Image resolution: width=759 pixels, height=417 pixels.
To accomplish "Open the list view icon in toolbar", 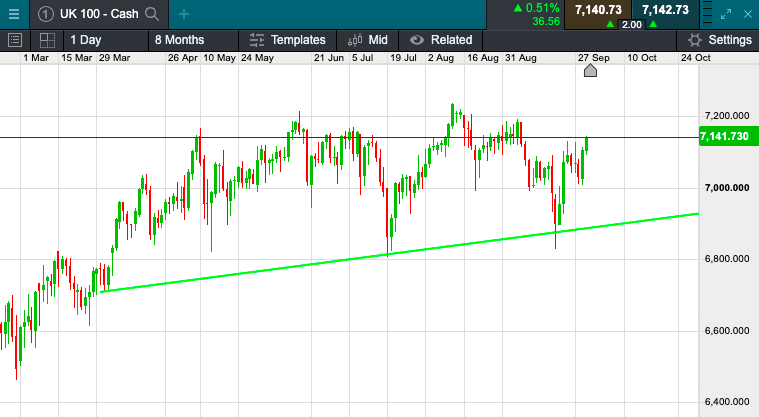I will pyautogui.click(x=15, y=40).
